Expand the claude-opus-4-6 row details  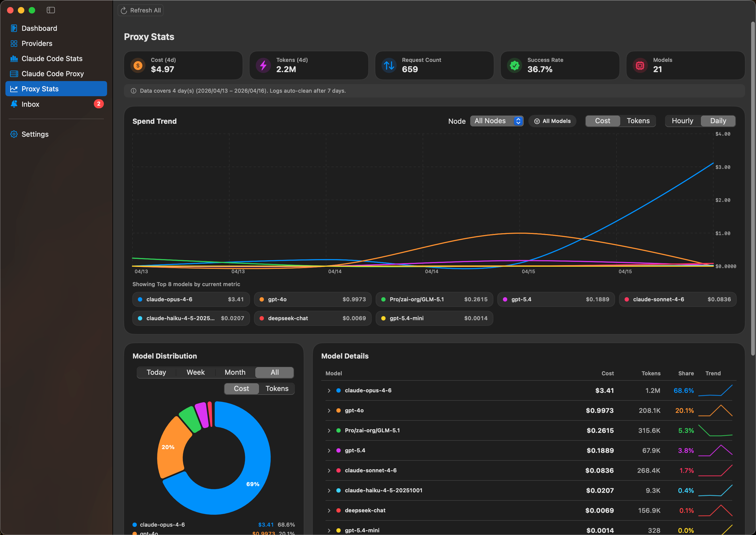pos(329,390)
